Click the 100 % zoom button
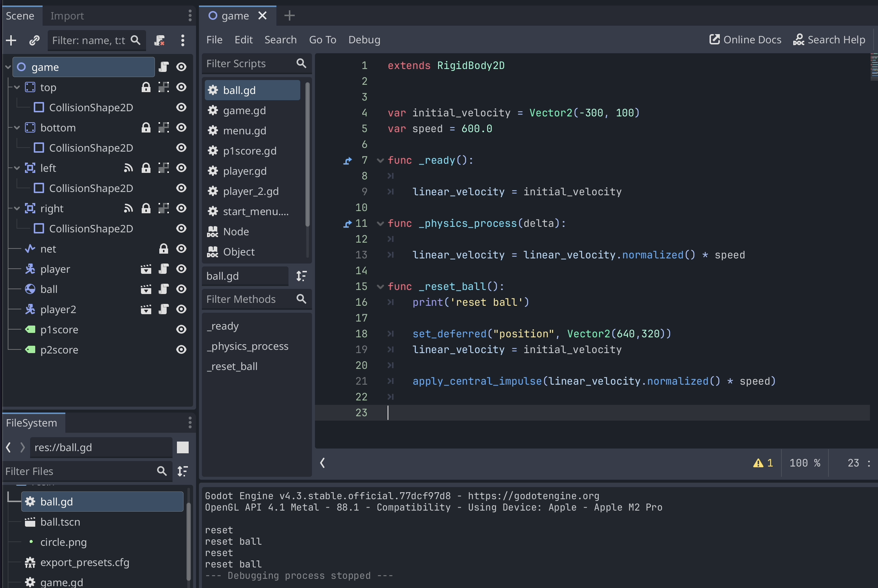The height and width of the screenshot is (588, 878). pyautogui.click(x=805, y=463)
